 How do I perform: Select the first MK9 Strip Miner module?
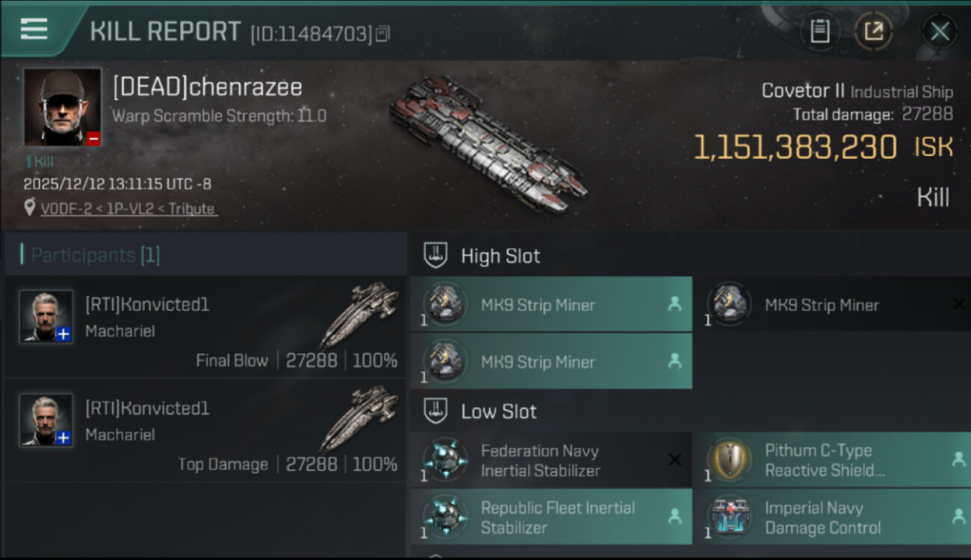pos(551,305)
